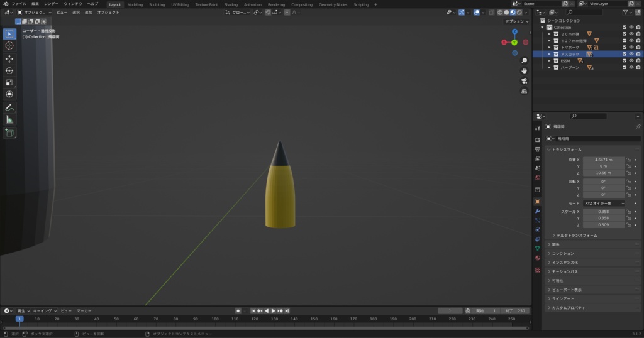The width and height of the screenshot is (644, 338).
Task: Open the ウィンドウ menu
Action: [73, 4]
